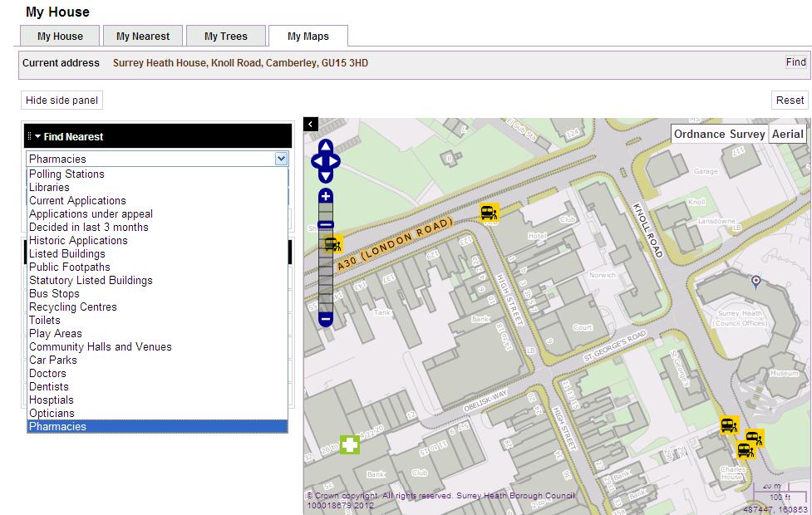Click the A30 (London Road) map label
The image size is (812, 515).
tap(395, 244)
